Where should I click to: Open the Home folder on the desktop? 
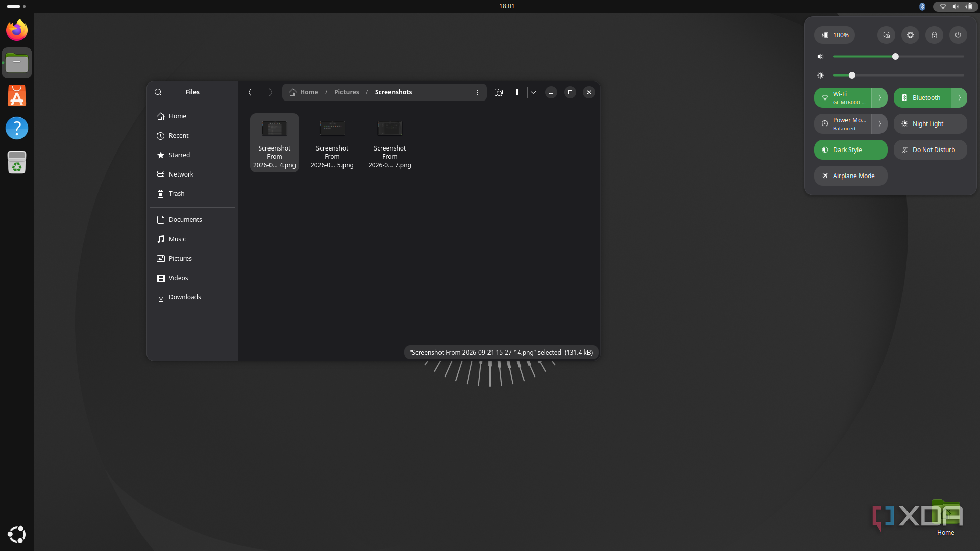click(946, 518)
